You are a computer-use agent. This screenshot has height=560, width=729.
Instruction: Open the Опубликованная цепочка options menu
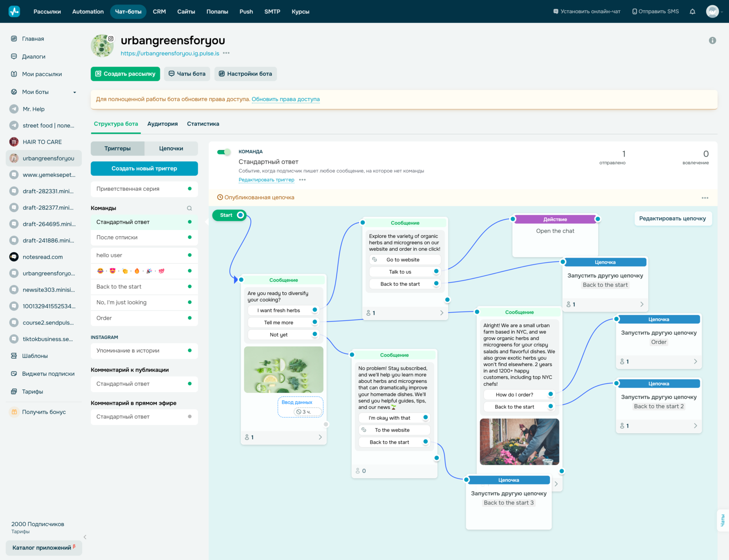pos(705,198)
